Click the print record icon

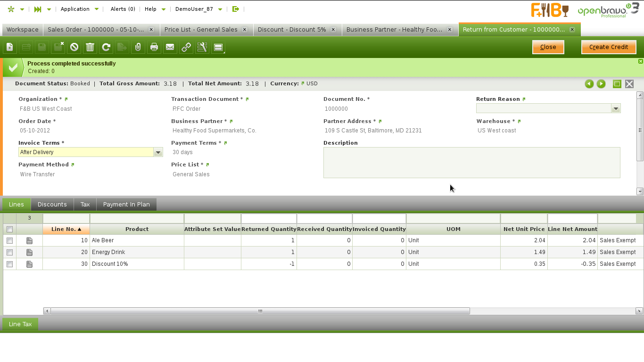coord(154,47)
